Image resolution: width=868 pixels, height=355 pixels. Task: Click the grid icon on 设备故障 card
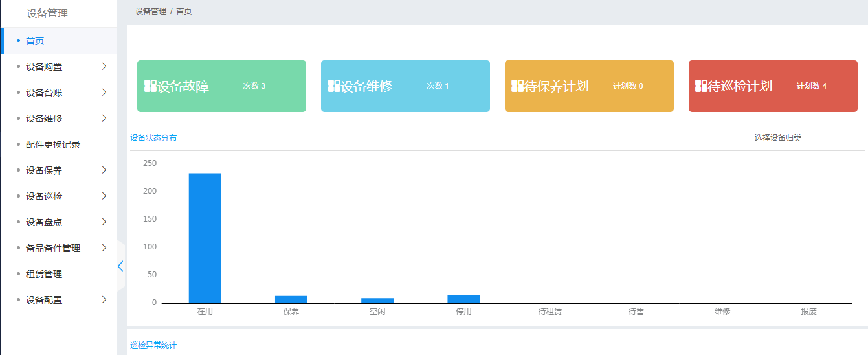150,86
